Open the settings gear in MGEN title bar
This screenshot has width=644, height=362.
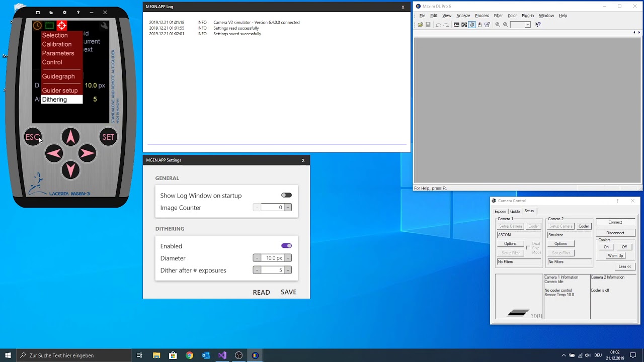64,13
